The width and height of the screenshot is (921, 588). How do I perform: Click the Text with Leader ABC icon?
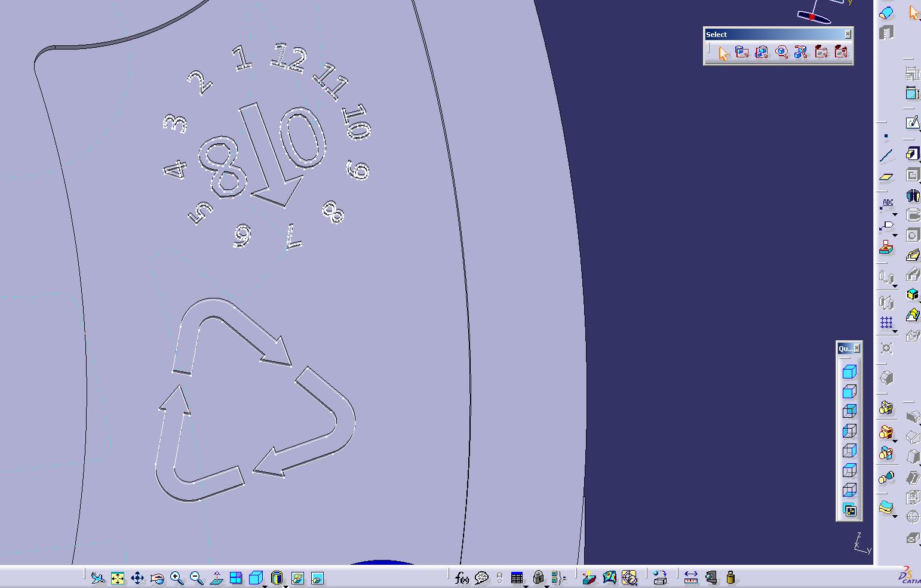[887, 205]
